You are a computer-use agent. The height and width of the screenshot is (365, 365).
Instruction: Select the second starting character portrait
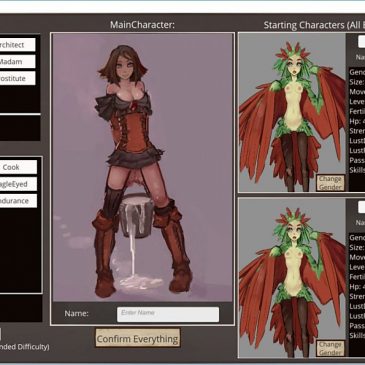292,277
